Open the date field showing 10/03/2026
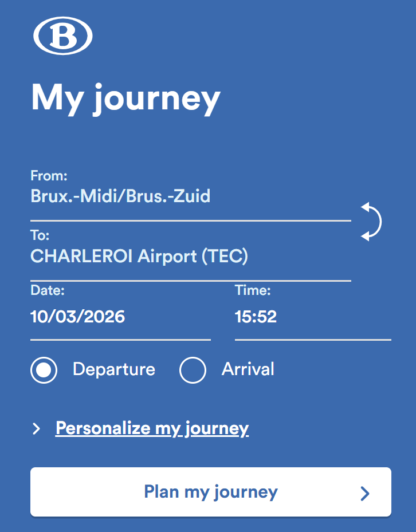 (77, 317)
